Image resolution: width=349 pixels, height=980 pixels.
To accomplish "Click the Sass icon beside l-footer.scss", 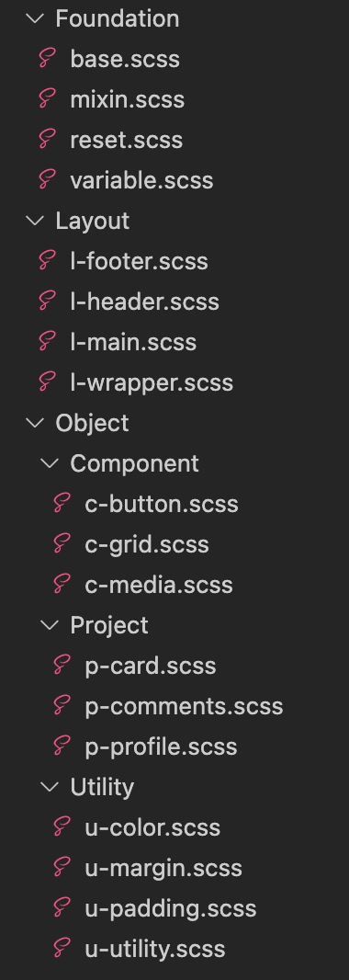I will [48, 260].
